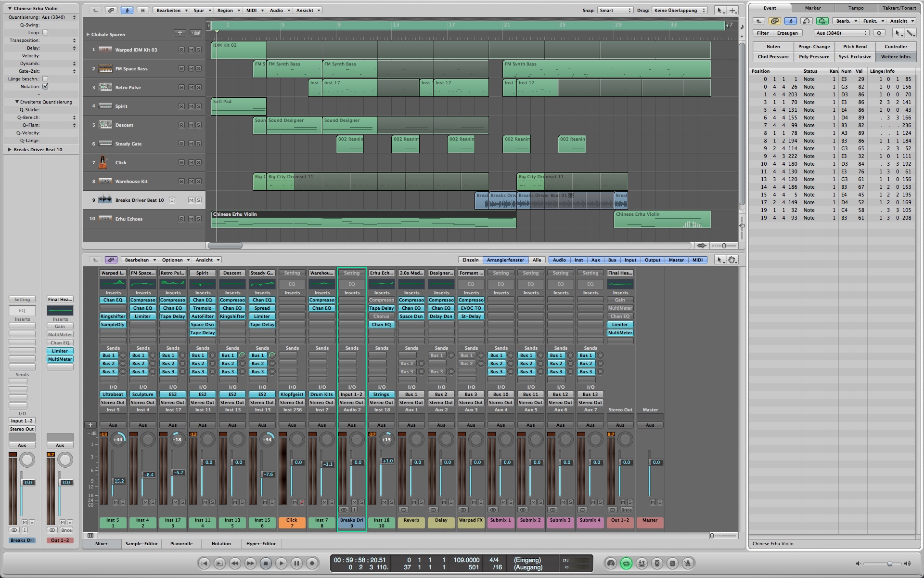This screenshot has height=578, width=924.
Task: Toggle the green Cycle mode button
Action: pyautogui.click(x=626, y=563)
